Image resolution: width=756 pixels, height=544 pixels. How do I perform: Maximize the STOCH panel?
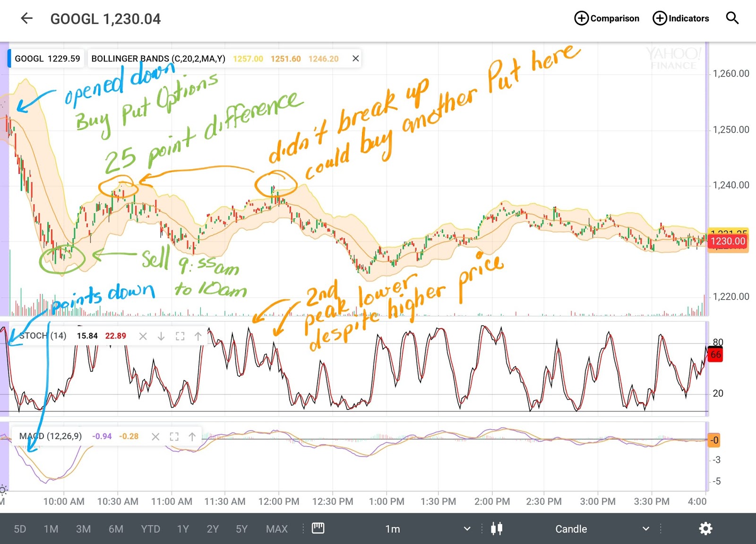click(180, 336)
